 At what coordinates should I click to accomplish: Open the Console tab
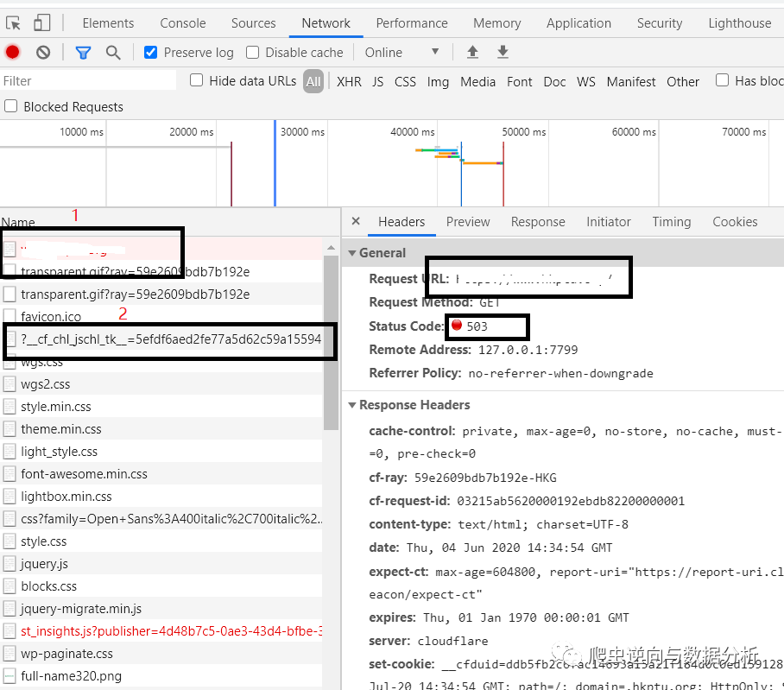pos(182,23)
